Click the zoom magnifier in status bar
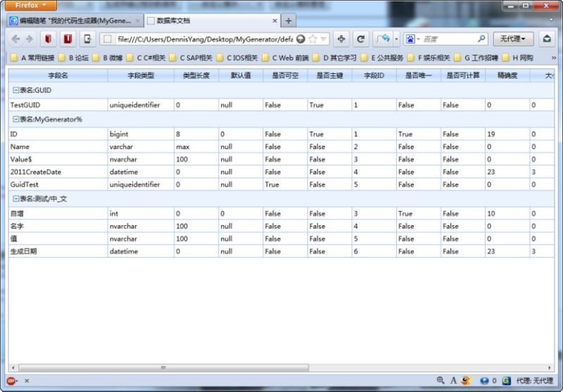The height and width of the screenshot is (392, 563). click(x=441, y=381)
